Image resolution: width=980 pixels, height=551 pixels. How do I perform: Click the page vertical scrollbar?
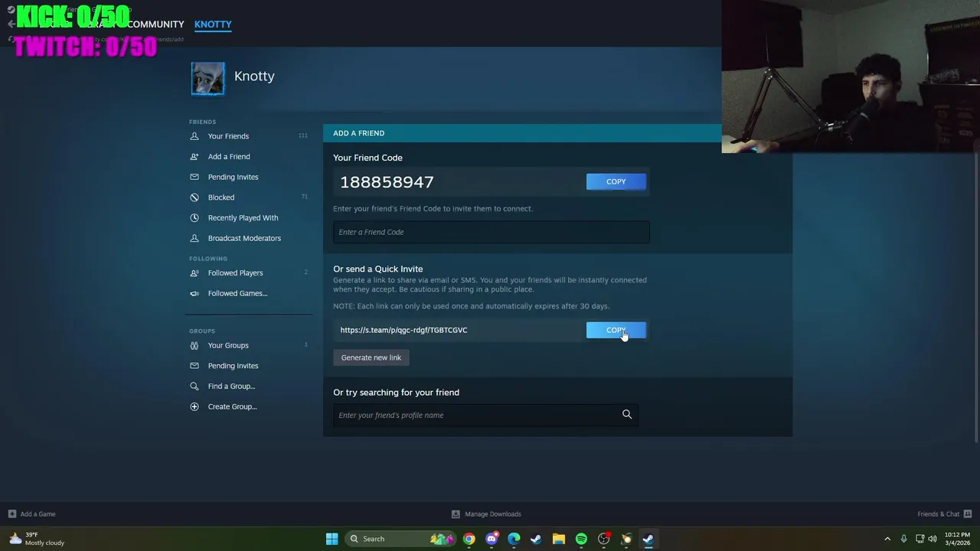coord(976,298)
